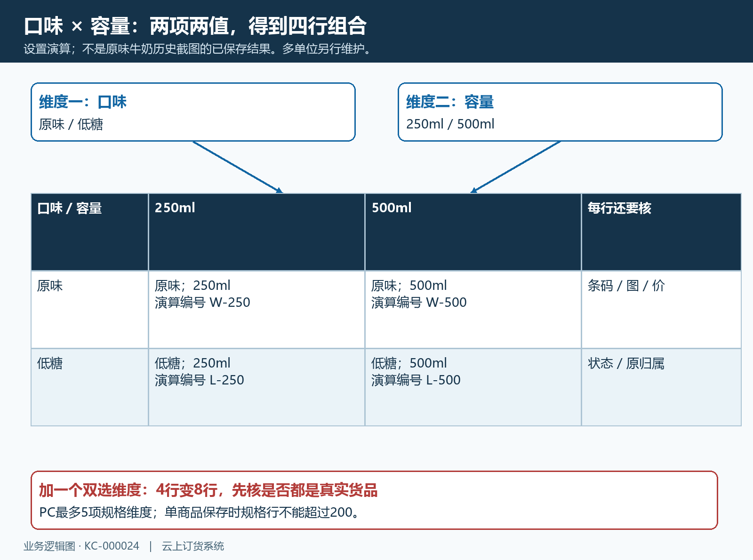Select the code "演算编号 W-250"

202,303
